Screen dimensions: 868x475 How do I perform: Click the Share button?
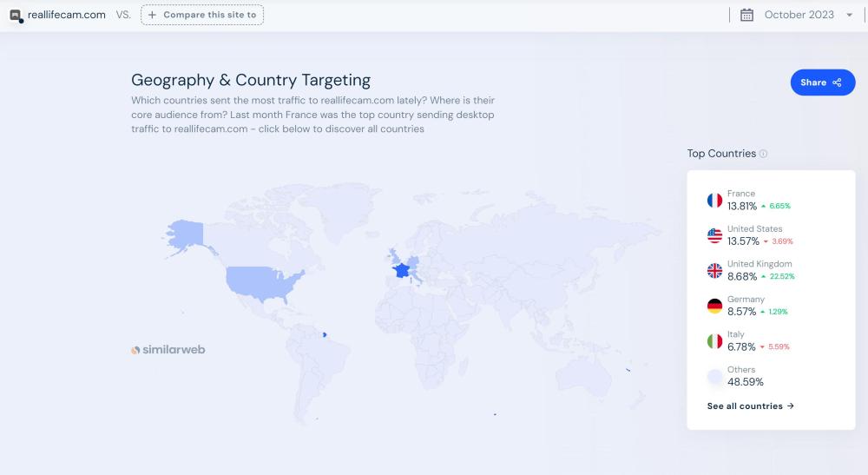[822, 82]
